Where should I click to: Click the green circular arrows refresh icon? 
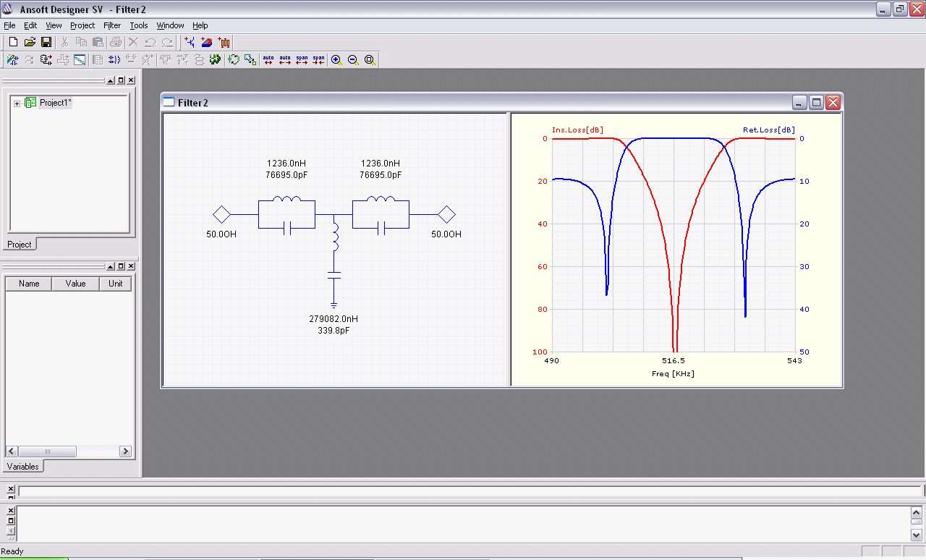point(234,59)
